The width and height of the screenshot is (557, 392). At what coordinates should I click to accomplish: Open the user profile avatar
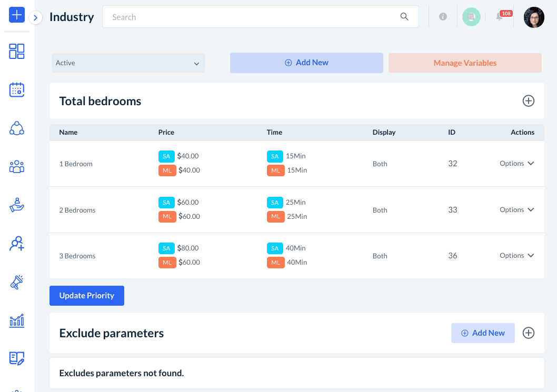534,17
